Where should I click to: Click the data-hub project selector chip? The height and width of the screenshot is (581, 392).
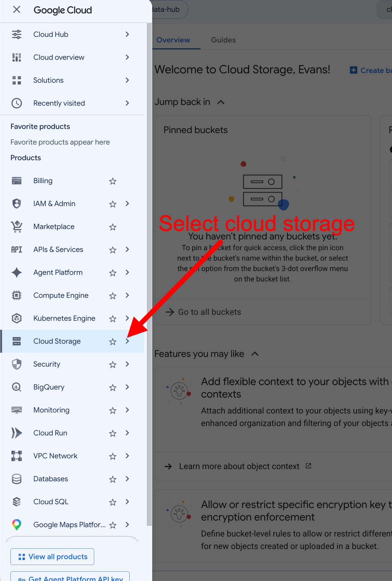pos(170,9)
